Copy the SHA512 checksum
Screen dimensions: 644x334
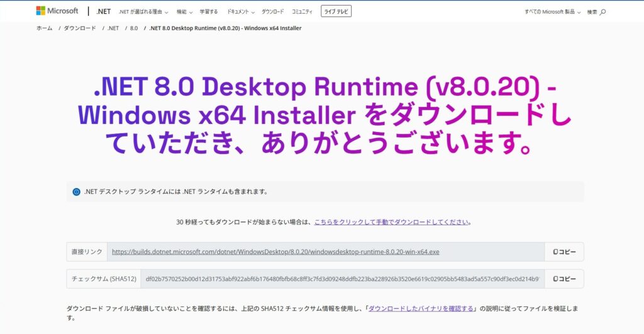coord(564,279)
